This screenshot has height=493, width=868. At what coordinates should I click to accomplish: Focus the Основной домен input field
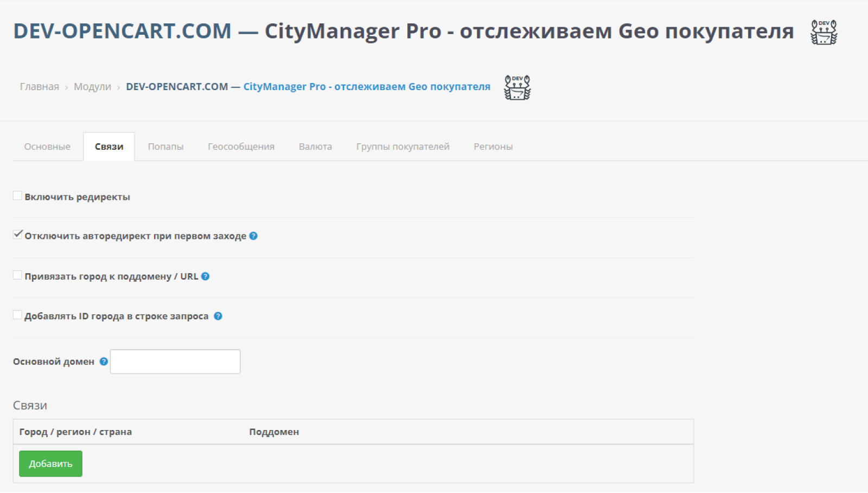click(x=175, y=362)
